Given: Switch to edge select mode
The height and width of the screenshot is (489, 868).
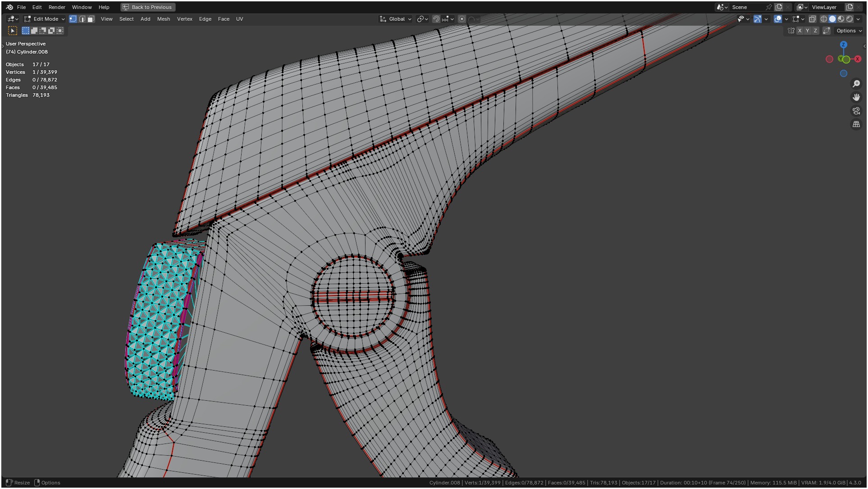Looking at the screenshot, I should point(82,19).
